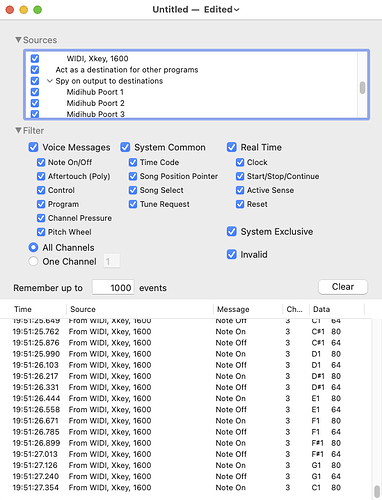Disable System Common filter
382x500 pixels.
[125, 147]
